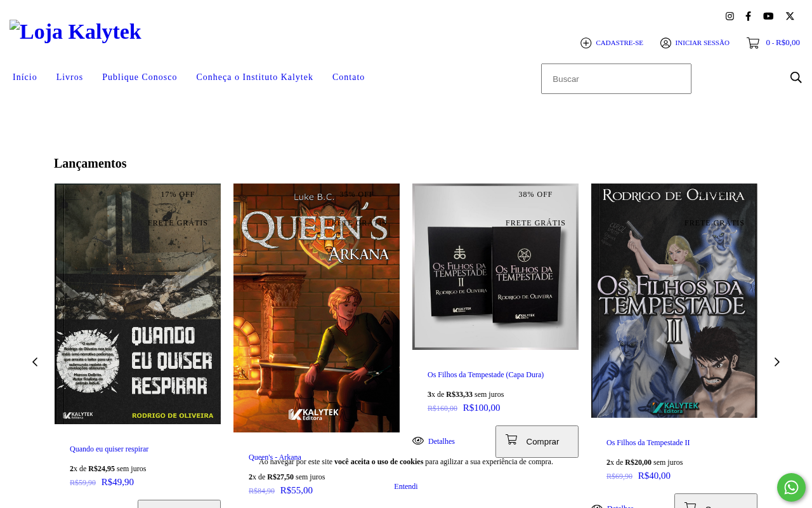Click Detalhes for Capa Dura product
Image resolution: width=812 pixels, height=508 pixels.
(x=442, y=441)
